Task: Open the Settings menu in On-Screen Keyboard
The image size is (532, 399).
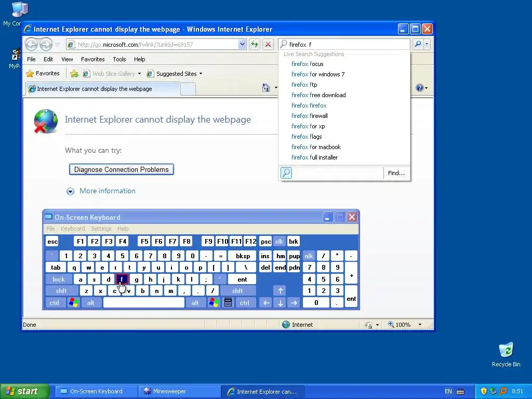Action: click(x=101, y=229)
